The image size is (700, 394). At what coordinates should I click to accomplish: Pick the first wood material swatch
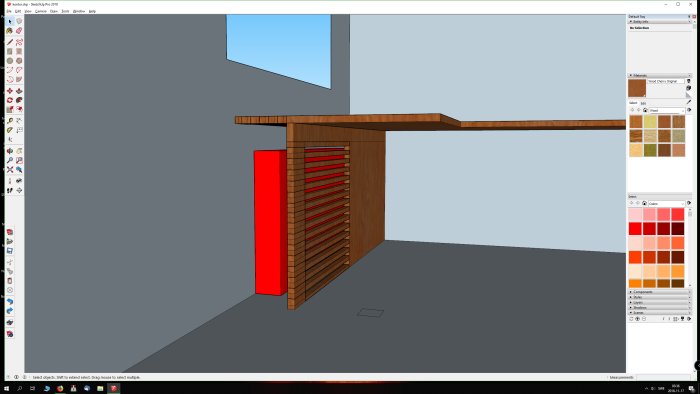[636, 121]
